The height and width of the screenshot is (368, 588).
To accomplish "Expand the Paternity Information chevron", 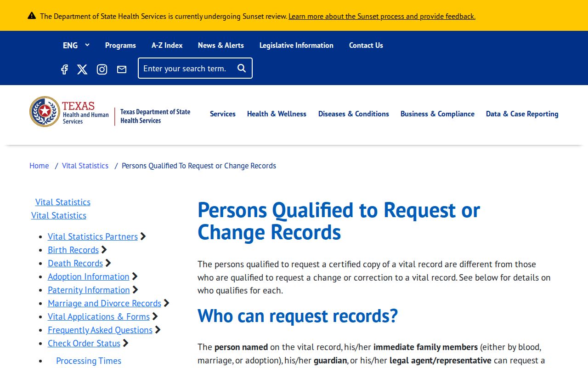I will point(136,290).
